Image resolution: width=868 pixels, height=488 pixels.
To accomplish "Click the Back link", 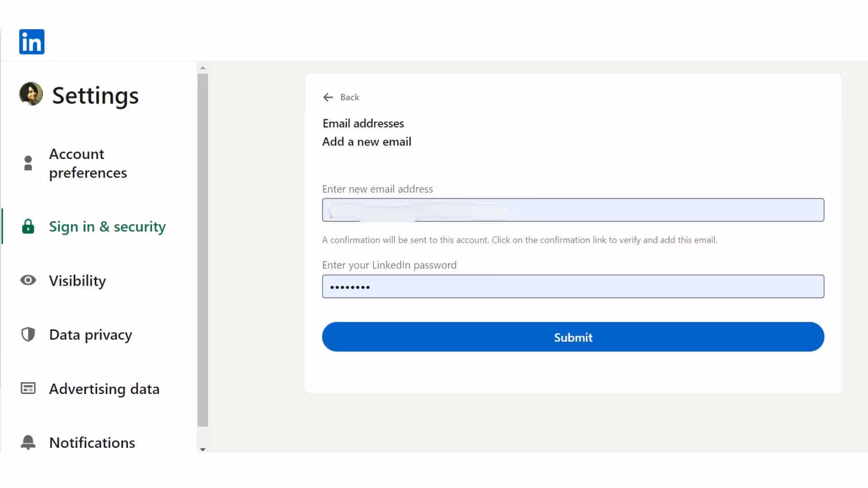I will (x=349, y=97).
